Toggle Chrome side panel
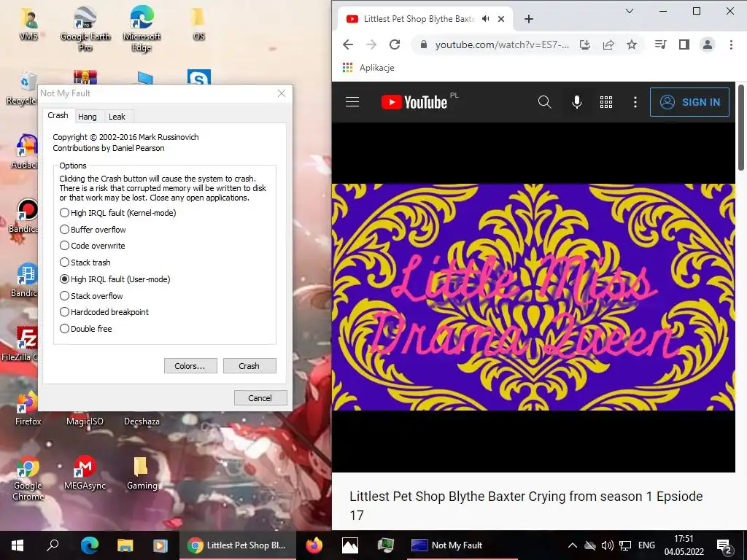This screenshot has width=747, height=560. tap(684, 44)
